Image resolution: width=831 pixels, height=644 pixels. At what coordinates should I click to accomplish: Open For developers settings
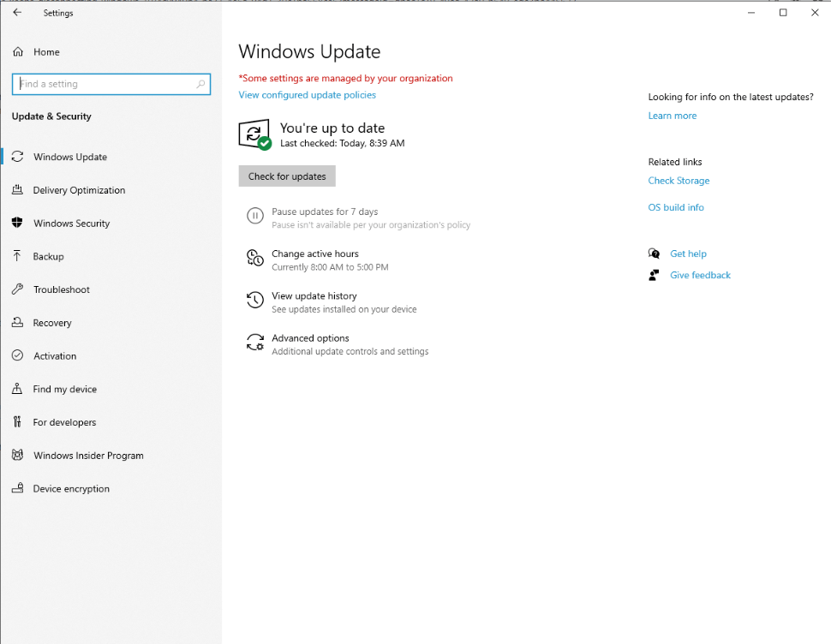pyautogui.click(x=64, y=422)
